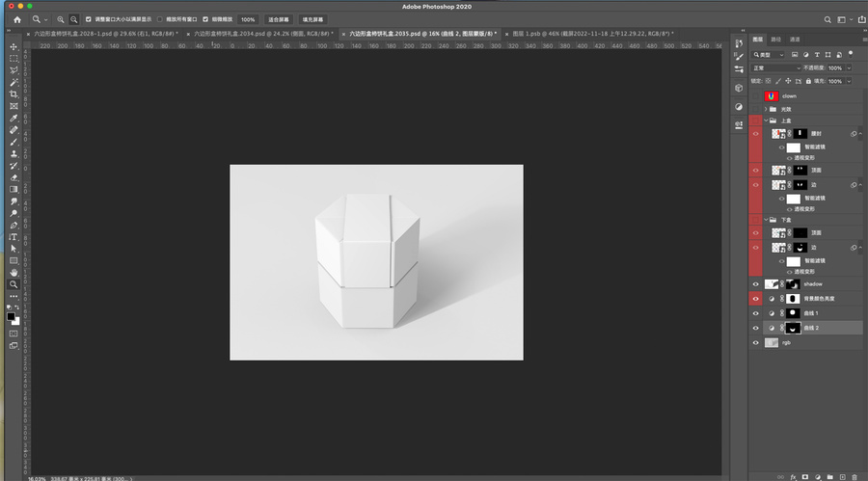Add a layer mask from panel bottom
This screenshot has width=868, height=481.
click(805, 476)
